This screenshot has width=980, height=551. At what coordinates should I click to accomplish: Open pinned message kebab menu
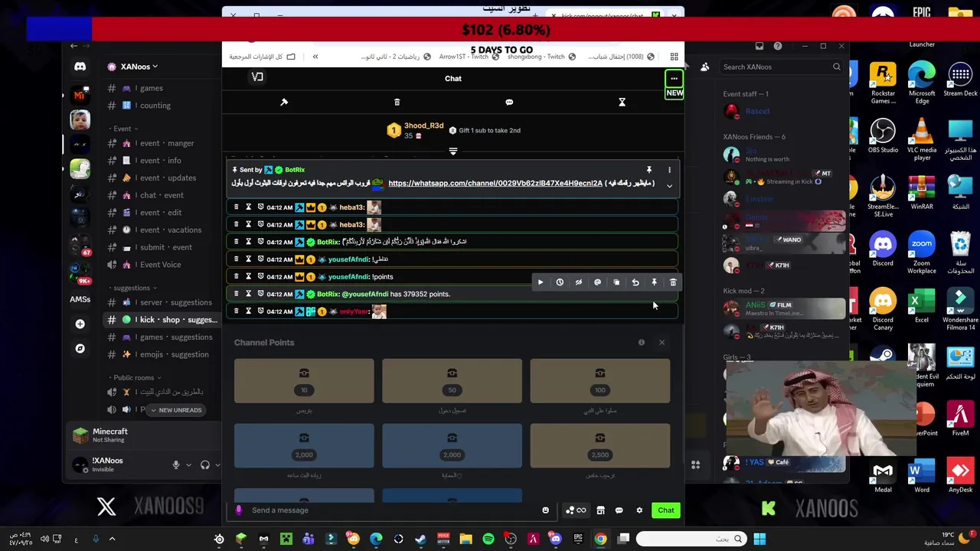pyautogui.click(x=669, y=170)
